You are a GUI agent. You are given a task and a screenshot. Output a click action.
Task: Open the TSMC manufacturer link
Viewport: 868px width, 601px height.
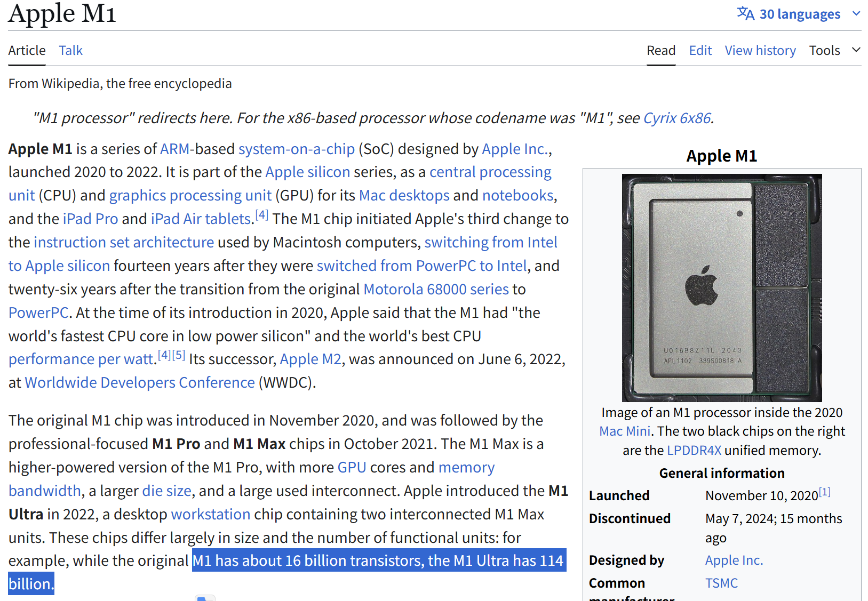coord(721,583)
